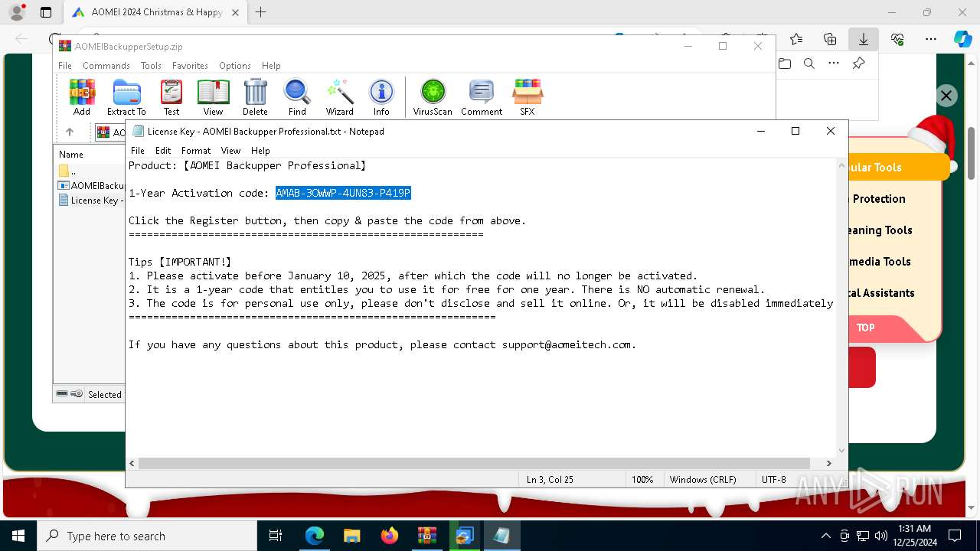Click the Assistants sidebar link
Viewport: 980px width, 551px height.
click(880, 293)
